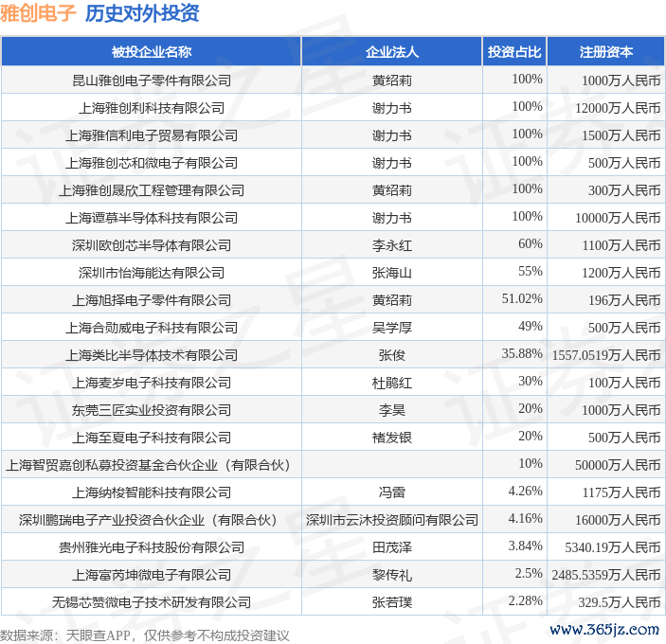Viewport: 666px width, 644px height.
Task: Click 196万人民币 registered capital
Action: click(624, 300)
